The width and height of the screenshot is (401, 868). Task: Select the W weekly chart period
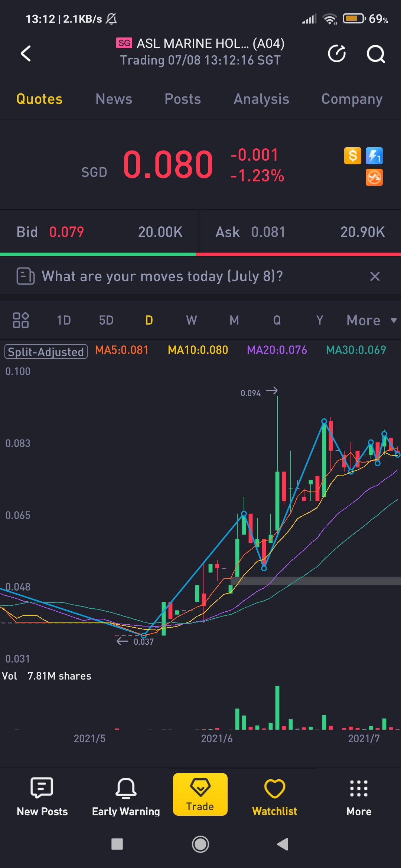click(x=192, y=320)
